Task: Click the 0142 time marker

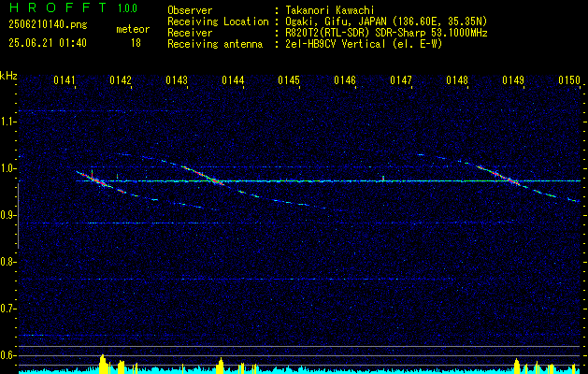Action: point(121,79)
